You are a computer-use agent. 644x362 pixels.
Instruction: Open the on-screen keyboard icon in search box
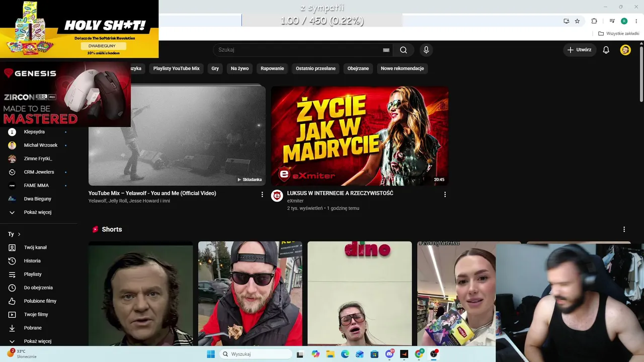click(x=386, y=50)
